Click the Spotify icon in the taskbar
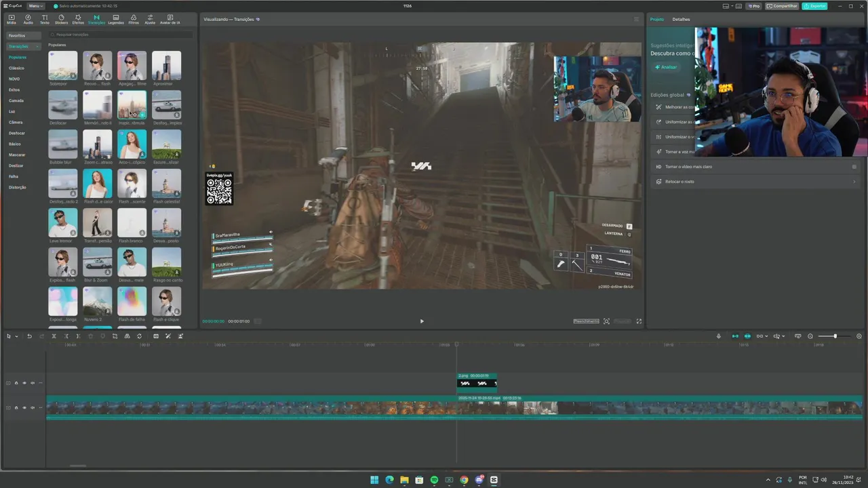This screenshot has height=488, width=868. (x=434, y=480)
